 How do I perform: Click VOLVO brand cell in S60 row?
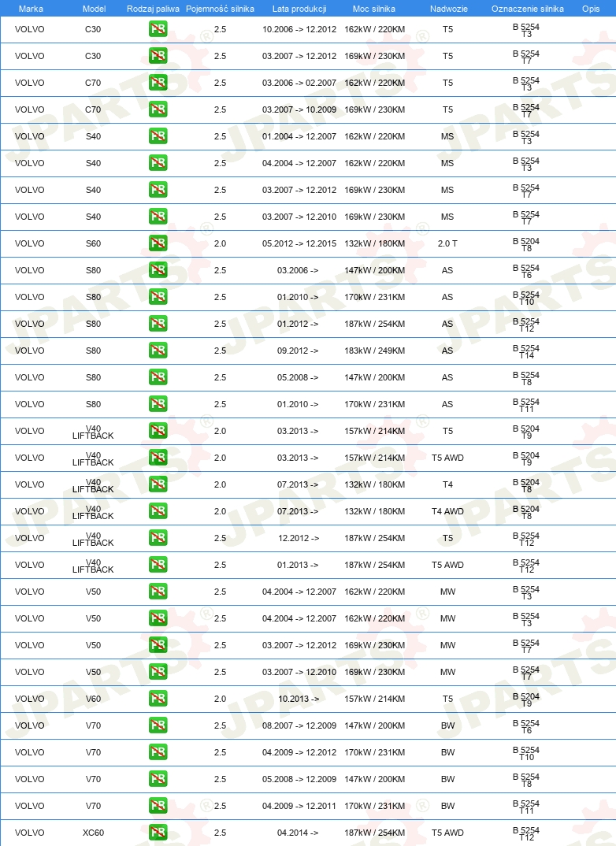(x=30, y=243)
